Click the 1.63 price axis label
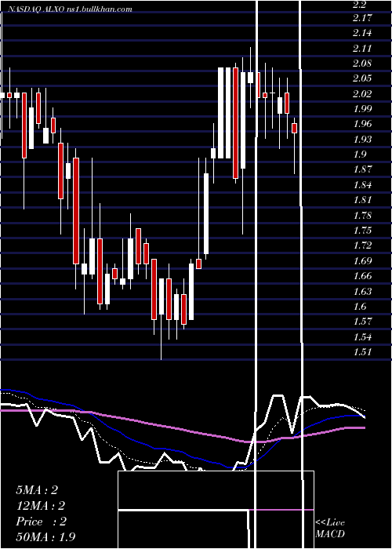This screenshot has width=392, height=549. pyautogui.click(x=362, y=291)
